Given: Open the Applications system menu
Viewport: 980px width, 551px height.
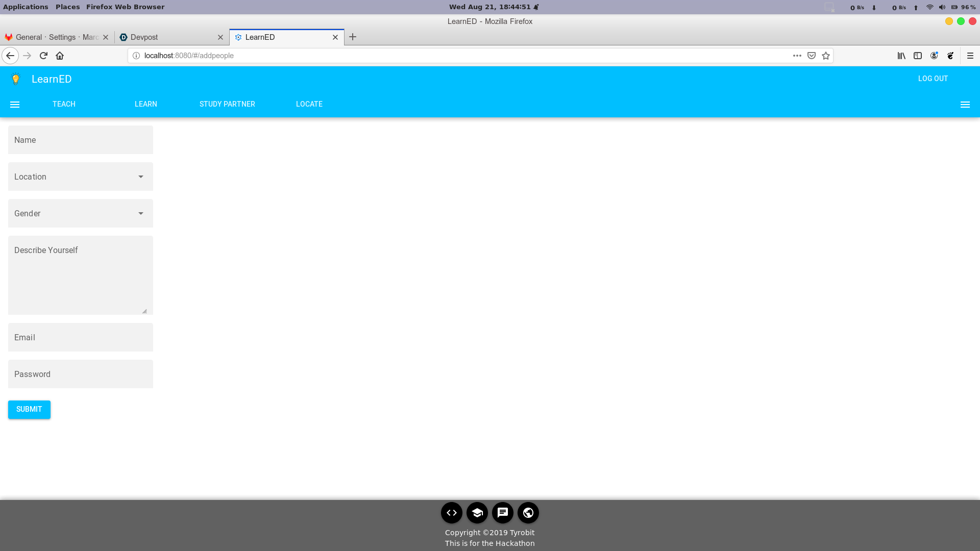Looking at the screenshot, I should pos(26,7).
